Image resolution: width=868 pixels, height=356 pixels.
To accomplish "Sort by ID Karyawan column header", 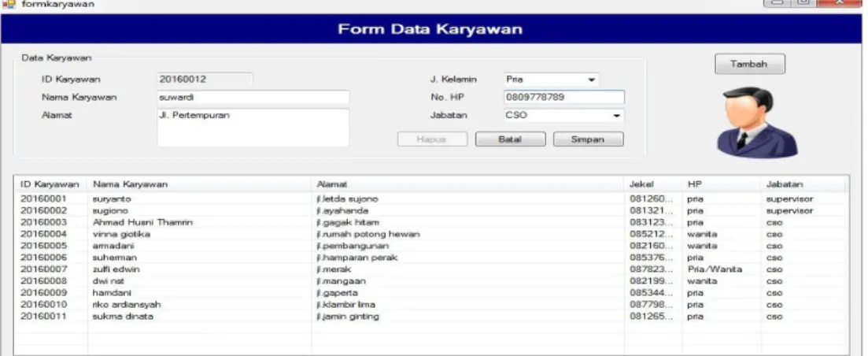I will pos(50,184).
